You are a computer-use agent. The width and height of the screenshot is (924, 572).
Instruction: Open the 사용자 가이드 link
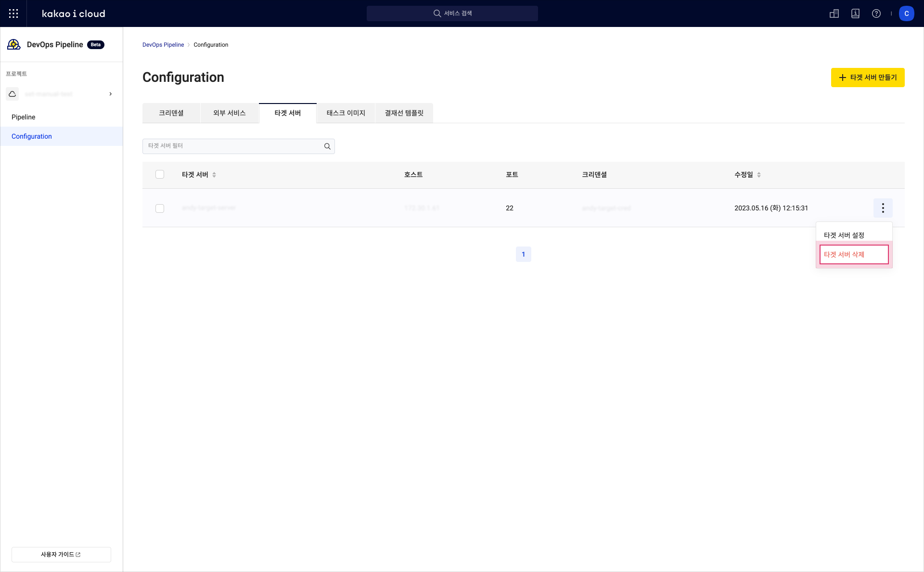pyautogui.click(x=61, y=555)
